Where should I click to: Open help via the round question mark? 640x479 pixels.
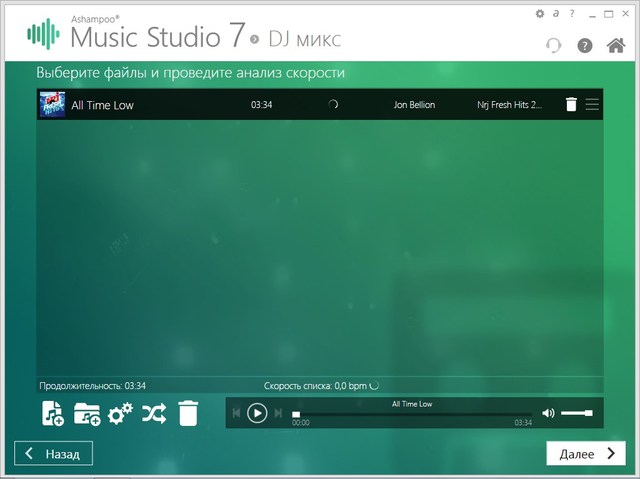click(585, 45)
